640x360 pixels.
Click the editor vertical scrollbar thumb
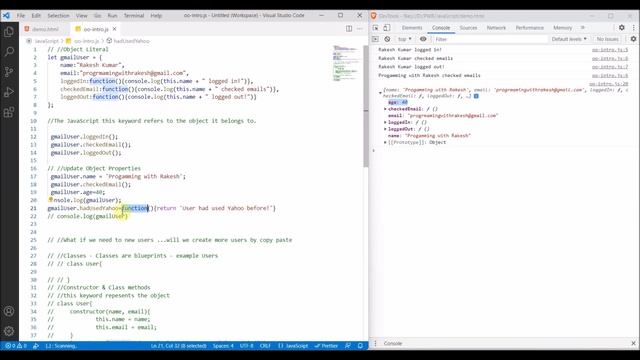366,106
